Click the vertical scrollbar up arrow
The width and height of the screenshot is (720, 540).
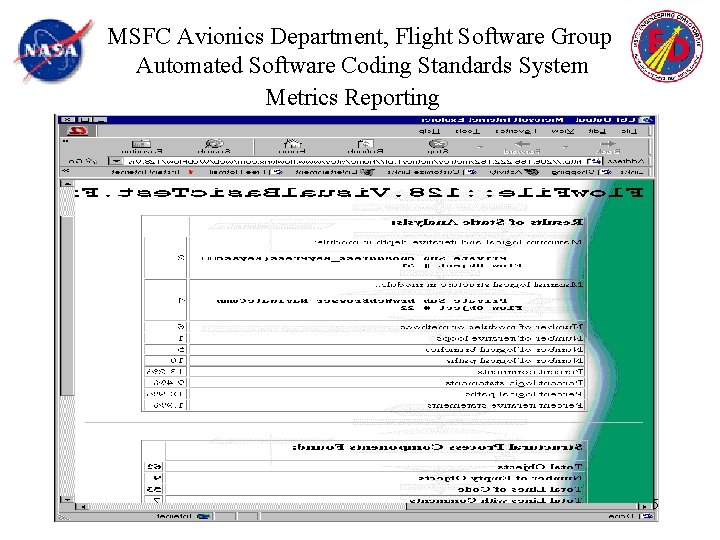67,184
